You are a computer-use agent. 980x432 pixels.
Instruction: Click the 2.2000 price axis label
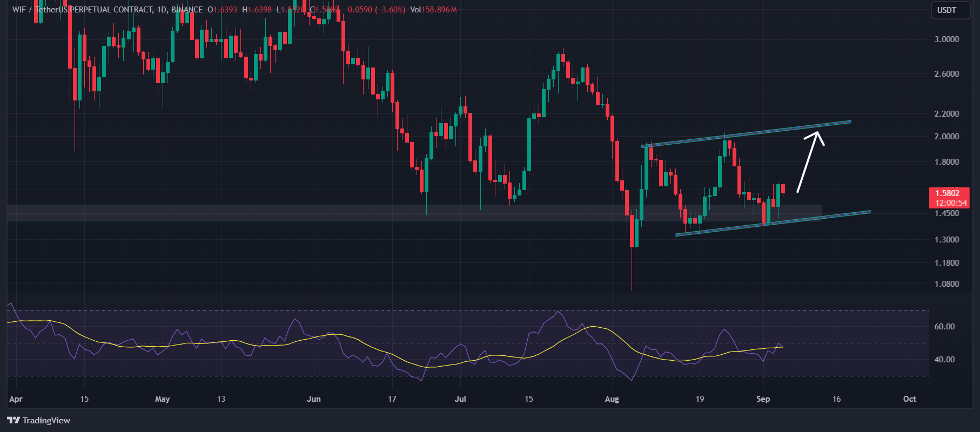pos(947,114)
